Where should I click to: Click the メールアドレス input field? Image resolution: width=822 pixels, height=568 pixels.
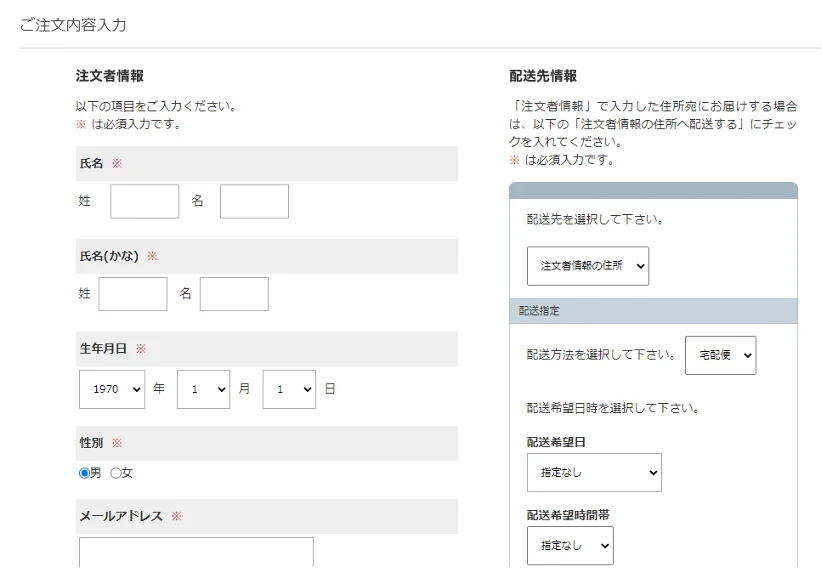[196, 552]
